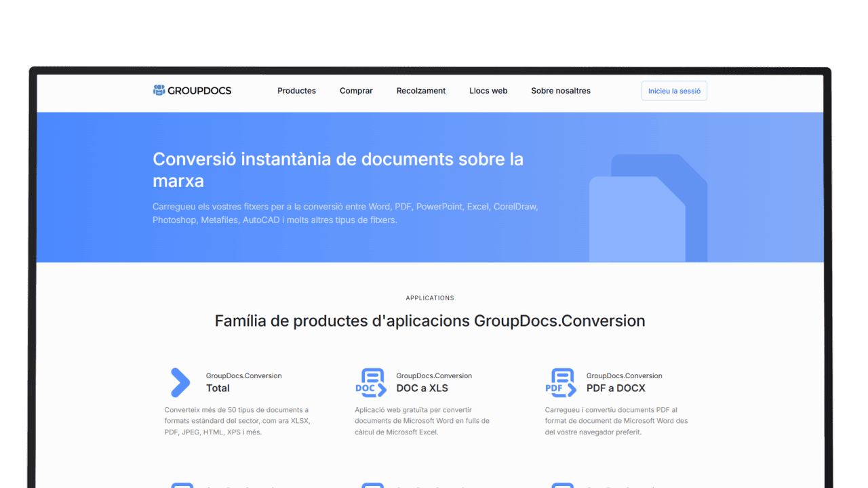Click the blue chevron Total conversion icon
This screenshot has width=868, height=488.
point(180,382)
